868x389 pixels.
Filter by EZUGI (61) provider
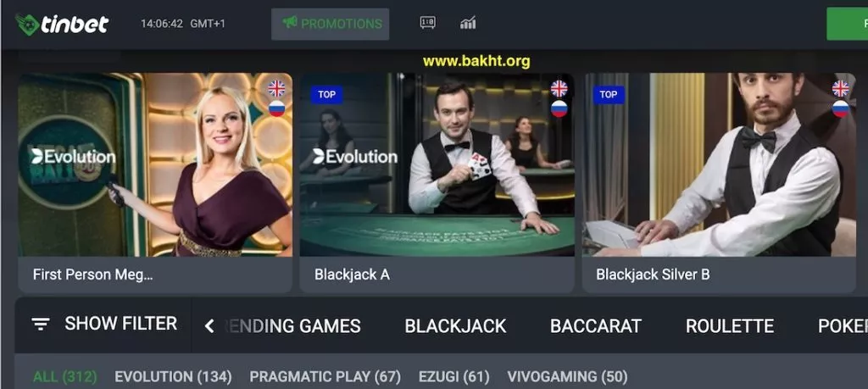[454, 377]
